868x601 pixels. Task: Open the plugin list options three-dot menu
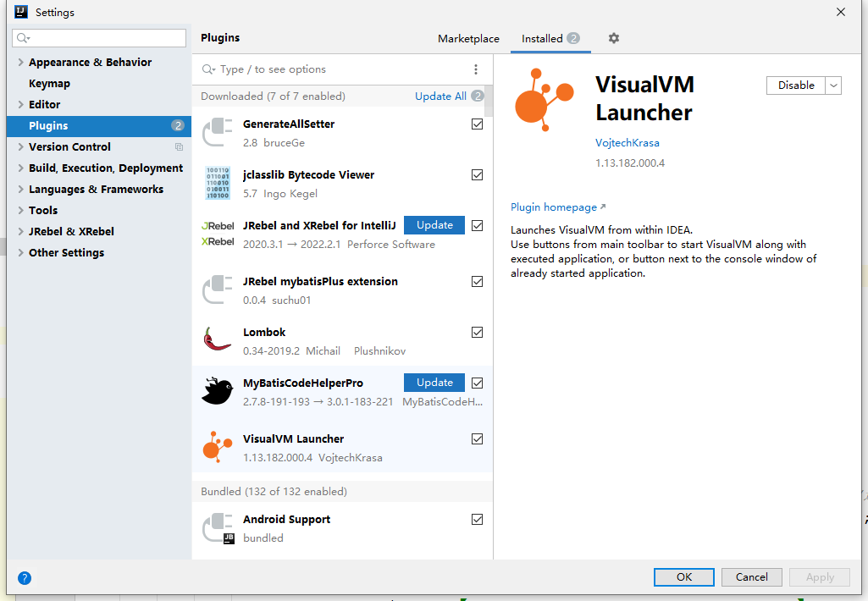pyautogui.click(x=476, y=69)
